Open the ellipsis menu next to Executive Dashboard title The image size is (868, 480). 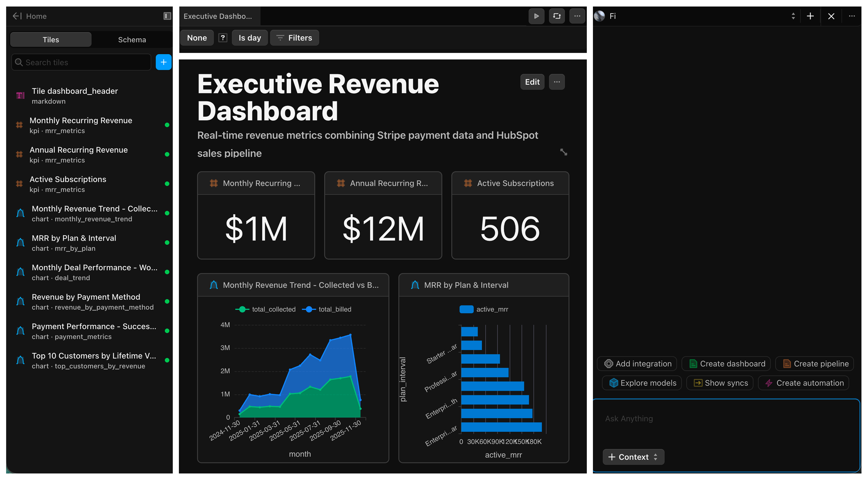pos(577,16)
